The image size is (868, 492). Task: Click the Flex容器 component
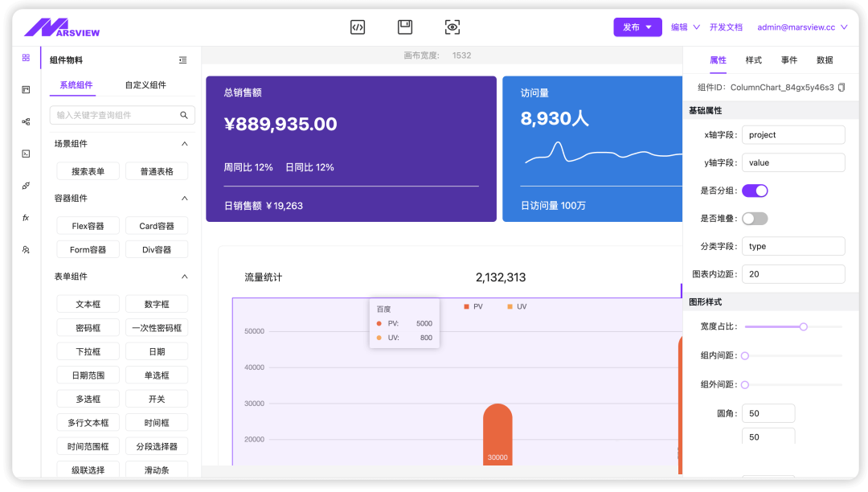pyautogui.click(x=88, y=226)
